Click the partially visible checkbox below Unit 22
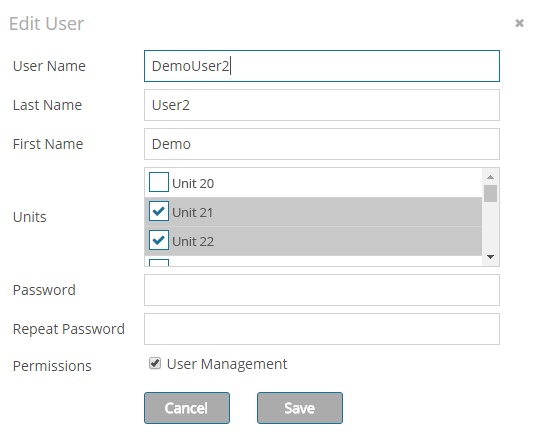 pyautogui.click(x=159, y=262)
